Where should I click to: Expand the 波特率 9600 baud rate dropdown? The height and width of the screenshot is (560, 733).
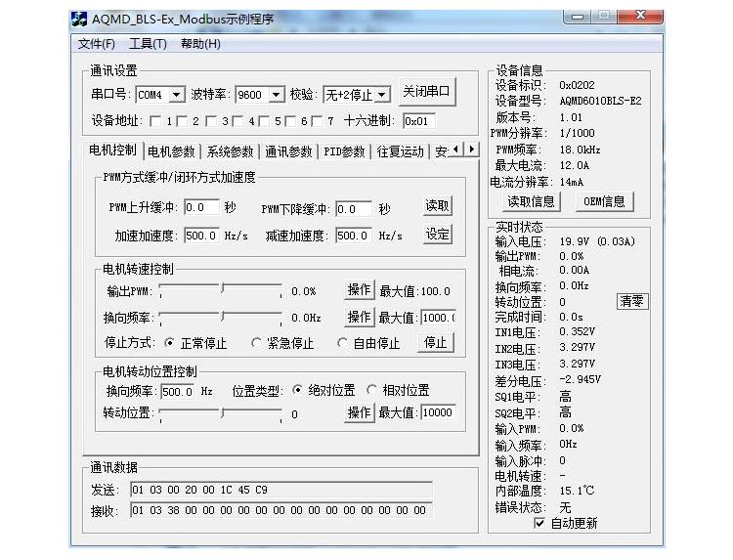coord(276,95)
